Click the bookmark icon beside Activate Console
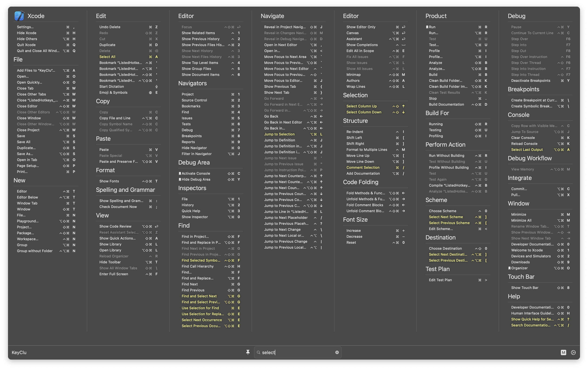This screenshot has height=369, width=588. pos(180,173)
